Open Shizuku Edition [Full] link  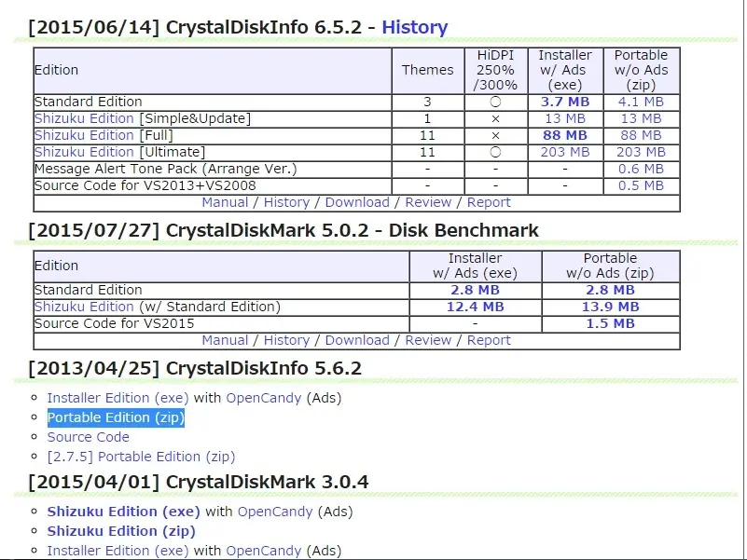pos(84,135)
